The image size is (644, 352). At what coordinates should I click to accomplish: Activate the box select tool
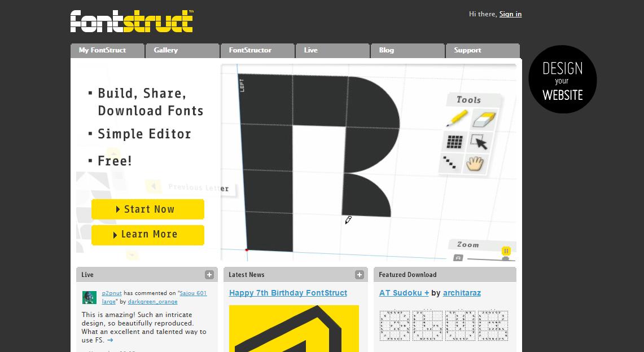(x=479, y=141)
